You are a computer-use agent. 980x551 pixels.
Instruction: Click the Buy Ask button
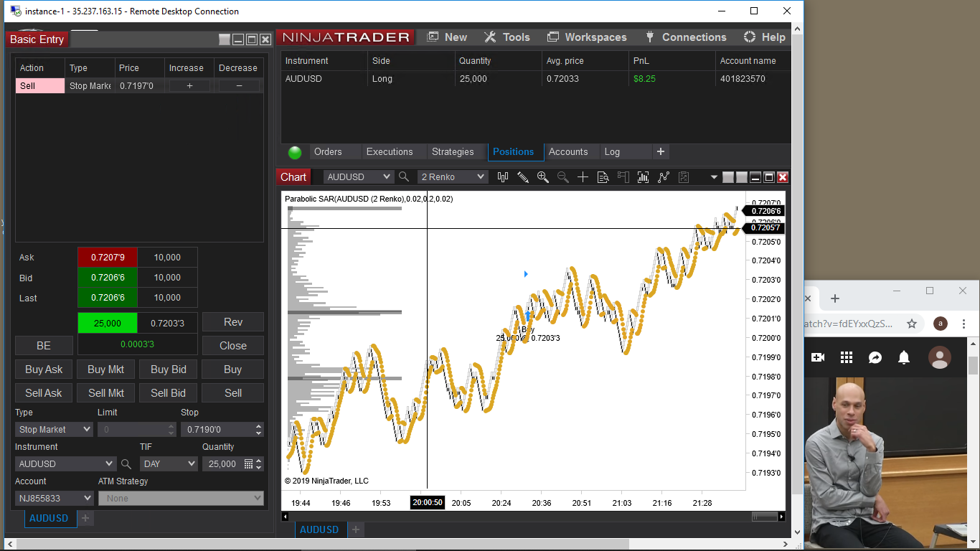[x=44, y=369]
